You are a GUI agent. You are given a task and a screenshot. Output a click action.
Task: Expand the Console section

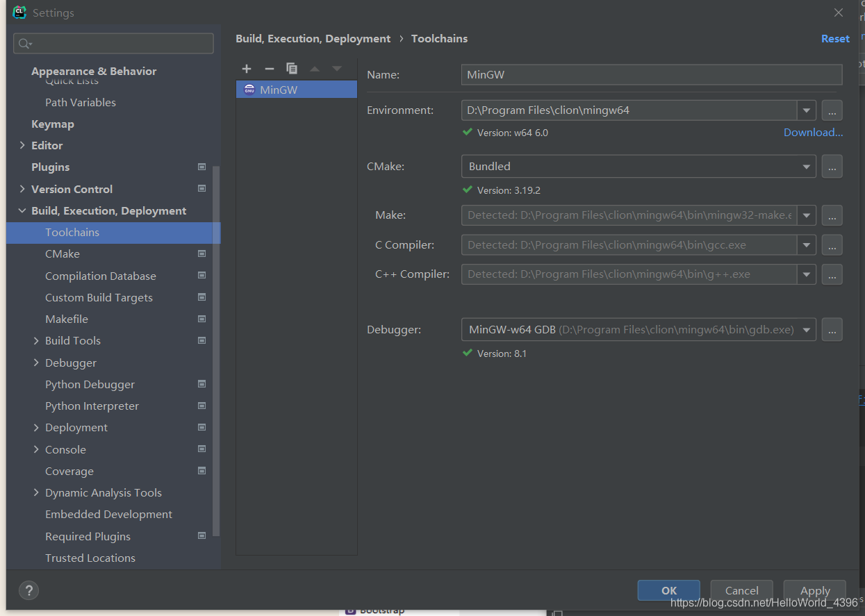click(36, 449)
